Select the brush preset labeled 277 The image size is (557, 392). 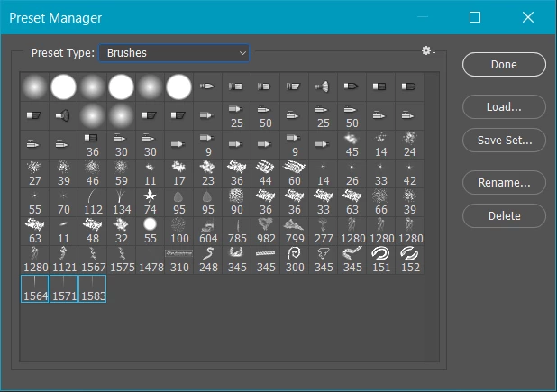coord(323,232)
